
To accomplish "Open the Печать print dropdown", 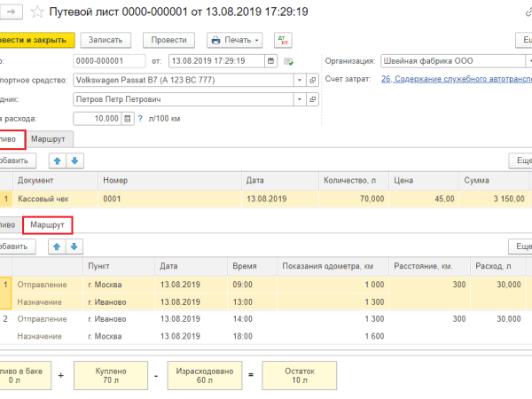I will pos(234,41).
